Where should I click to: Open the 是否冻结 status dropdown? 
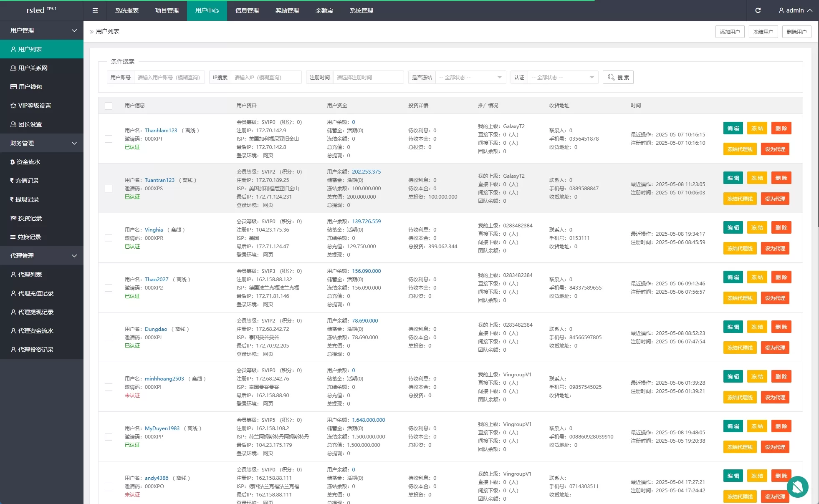[x=470, y=78]
